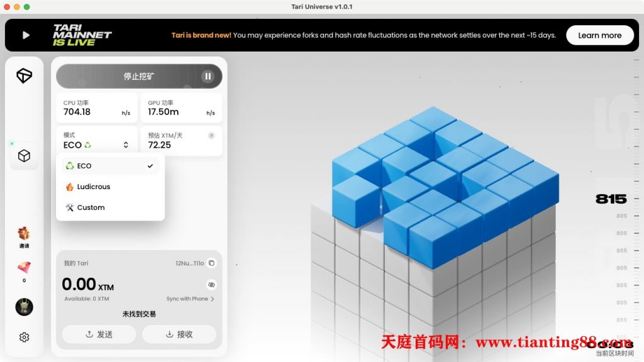This screenshot has width=644, height=362.
Task: Click the 发送 send button
Action: click(99, 334)
